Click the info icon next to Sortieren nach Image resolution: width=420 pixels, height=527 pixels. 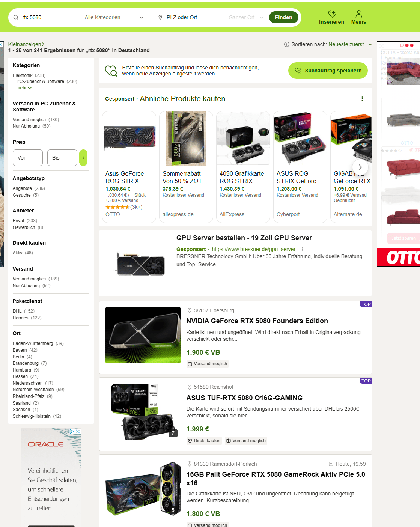coord(287,44)
